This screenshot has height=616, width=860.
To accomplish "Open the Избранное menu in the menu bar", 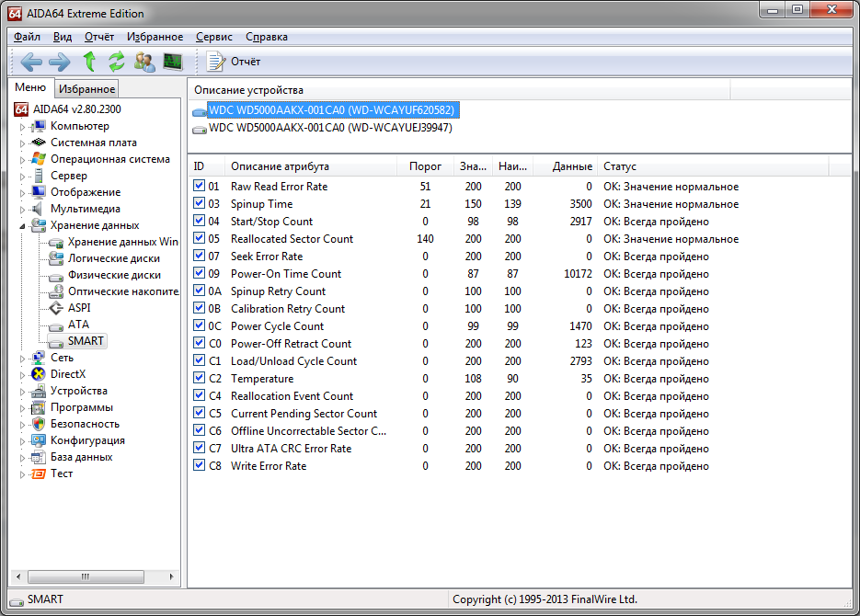I will pyautogui.click(x=155, y=37).
